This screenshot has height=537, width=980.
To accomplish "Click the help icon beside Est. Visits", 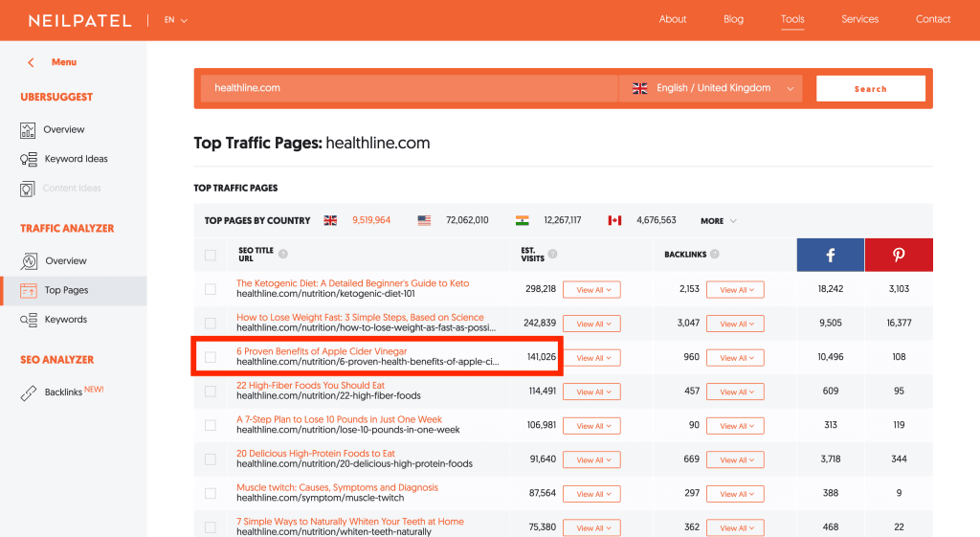I will 552,254.
